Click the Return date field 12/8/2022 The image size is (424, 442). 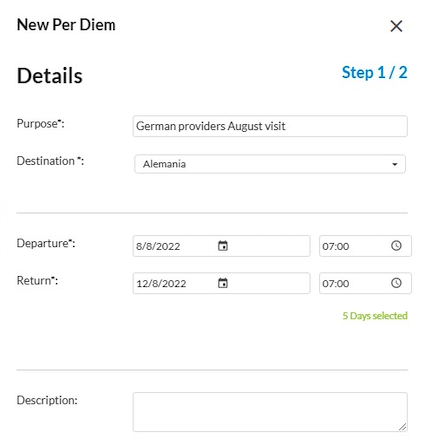click(x=221, y=283)
